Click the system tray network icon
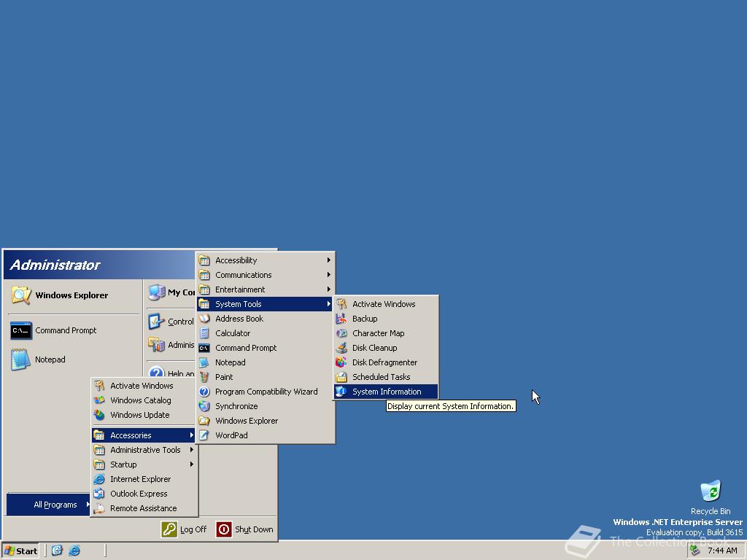747x560 pixels. point(695,551)
